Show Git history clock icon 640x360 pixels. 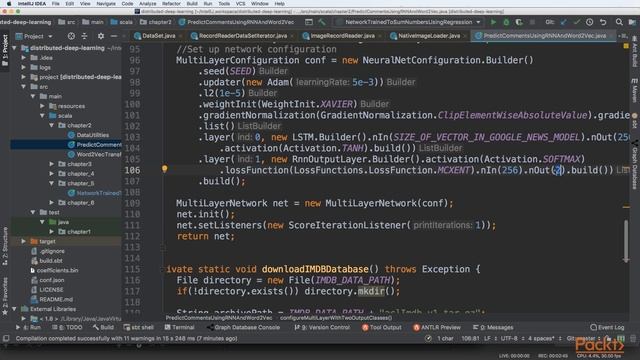tap(589, 22)
